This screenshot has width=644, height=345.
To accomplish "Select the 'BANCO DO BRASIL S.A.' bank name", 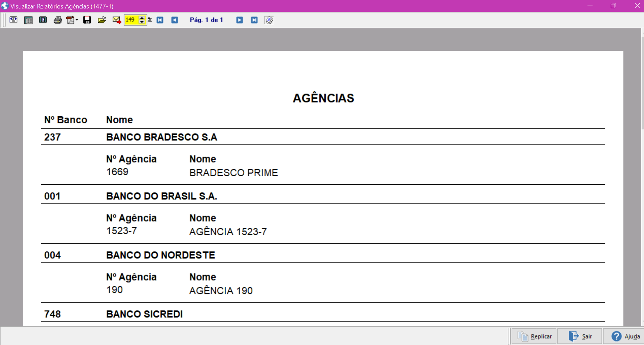I will pyautogui.click(x=162, y=196).
